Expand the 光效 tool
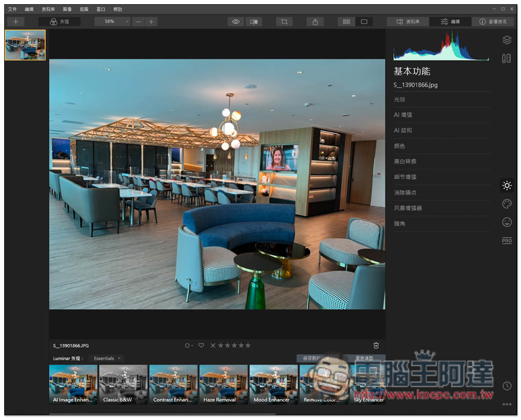This screenshot has width=521, height=420. tap(442, 100)
